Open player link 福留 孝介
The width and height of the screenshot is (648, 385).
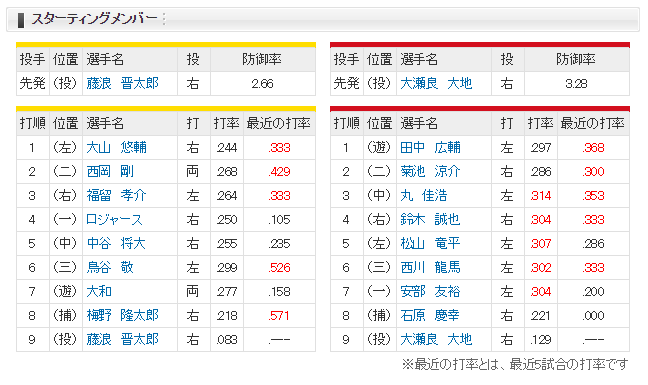point(116,195)
